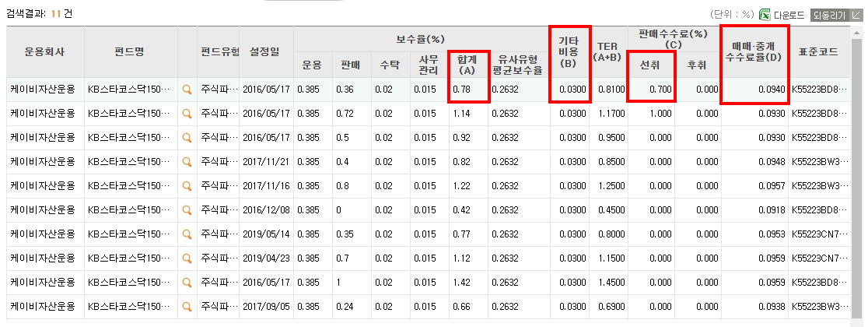
Task: Click the Excel 다운로드 icon
Action: tap(765, 15)
